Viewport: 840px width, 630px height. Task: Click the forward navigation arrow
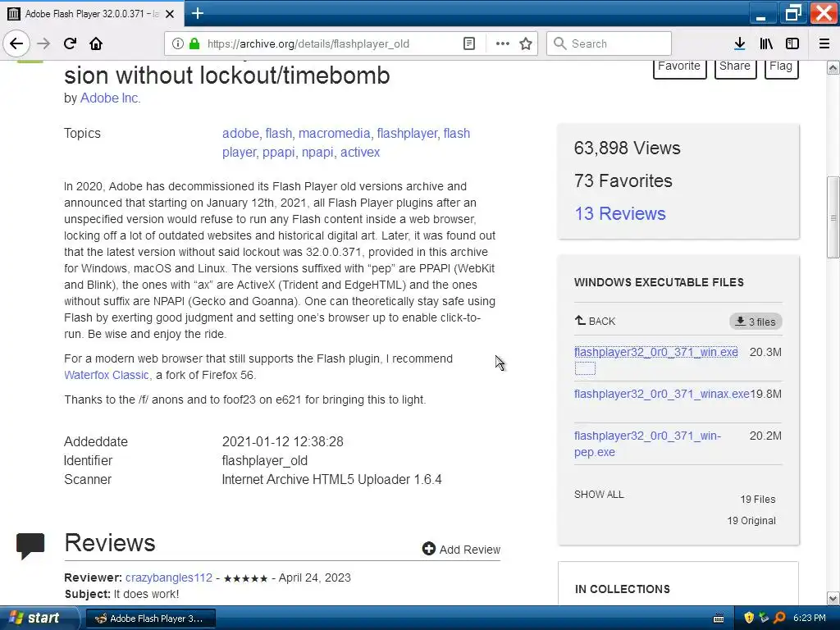click(x=43, y=43)
